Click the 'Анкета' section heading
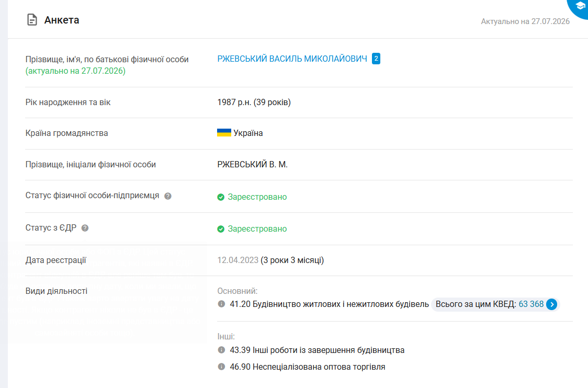This screenshot has width=588, height=388. [62, 20]
